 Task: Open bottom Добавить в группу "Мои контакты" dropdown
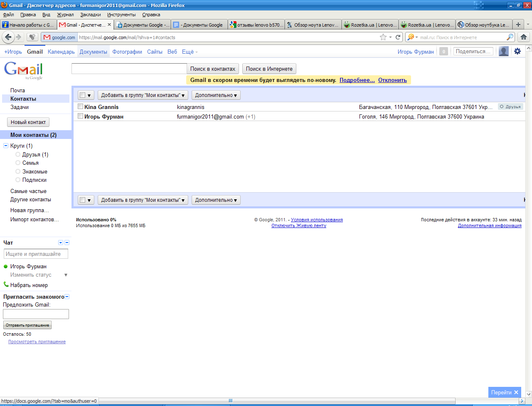point(143,200)
